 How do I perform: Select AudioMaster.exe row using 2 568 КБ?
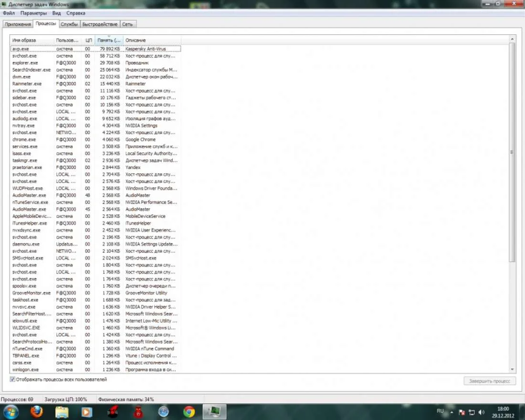95,195
